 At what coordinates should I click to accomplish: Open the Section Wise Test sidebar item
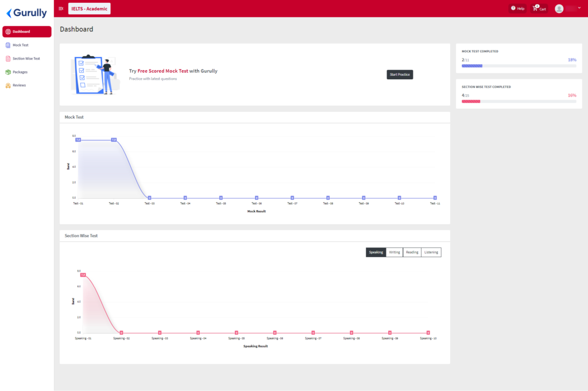tap(26, 59)
